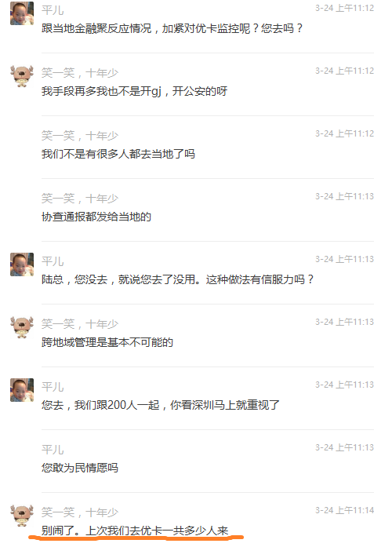Screen dimensions: 392x547
Task: Click 平儿's avatar beside 陆总 message
Action: click(22, 264)
